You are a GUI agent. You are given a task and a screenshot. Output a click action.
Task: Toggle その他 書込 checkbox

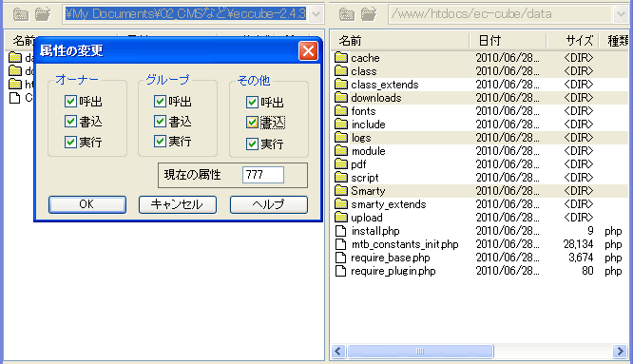pyautogui.click(x=252, y=123)
